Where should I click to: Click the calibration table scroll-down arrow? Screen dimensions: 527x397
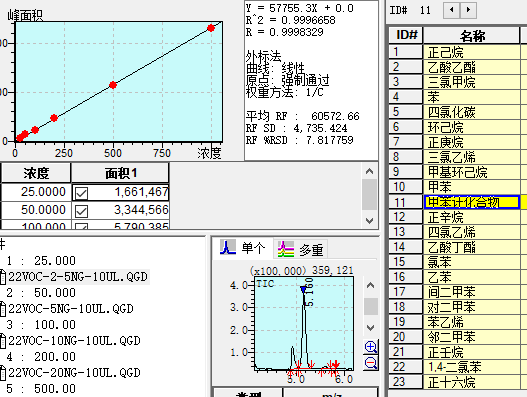click(369, 221)
